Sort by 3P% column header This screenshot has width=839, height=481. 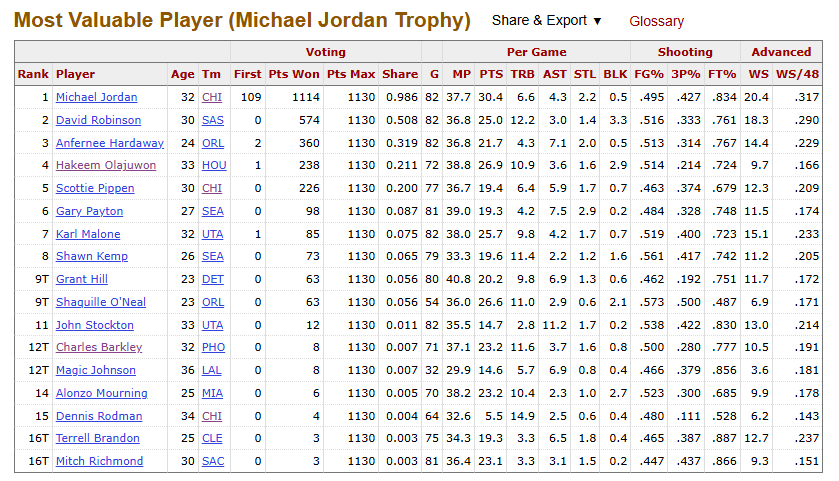(x=686, y=74)
